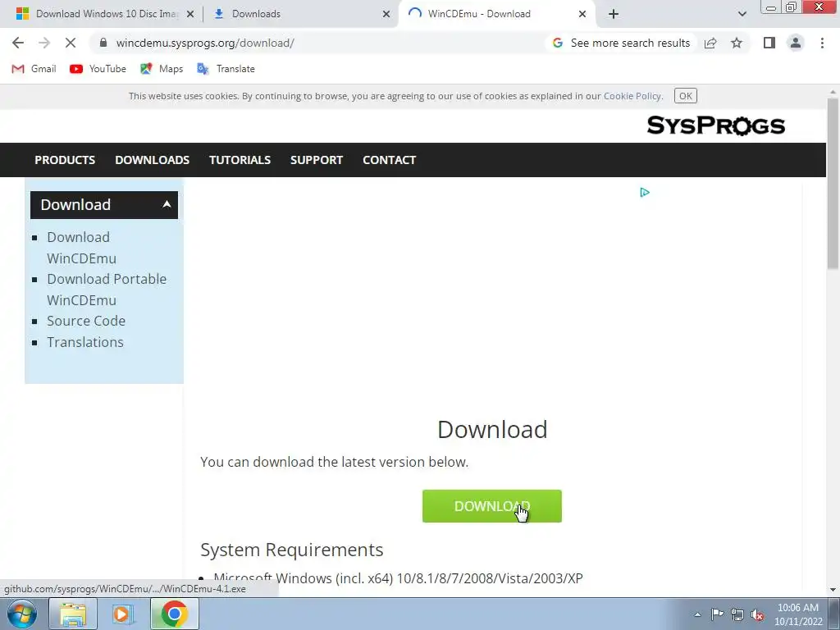
Task: Accept cookies with OK button
Action: [x=685, y=96]
